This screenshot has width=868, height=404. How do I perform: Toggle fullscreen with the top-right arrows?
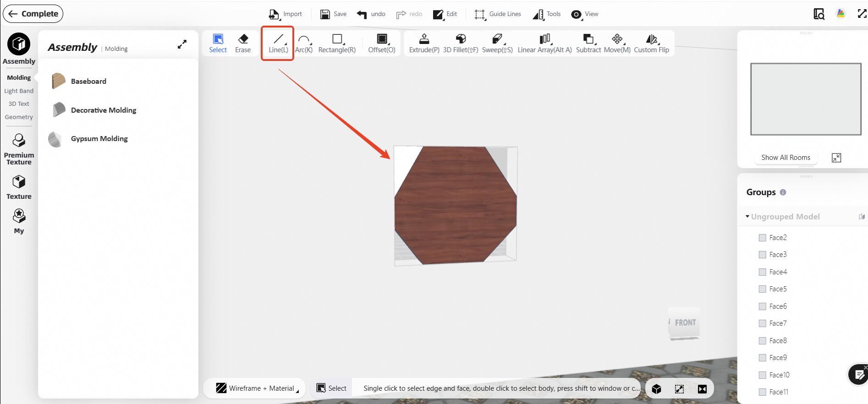(x=862, y=14)
